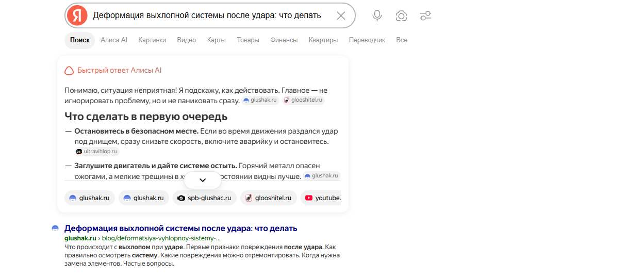Go to the Карты tab
The image size is (644, 278).
[x=217, y=40]
